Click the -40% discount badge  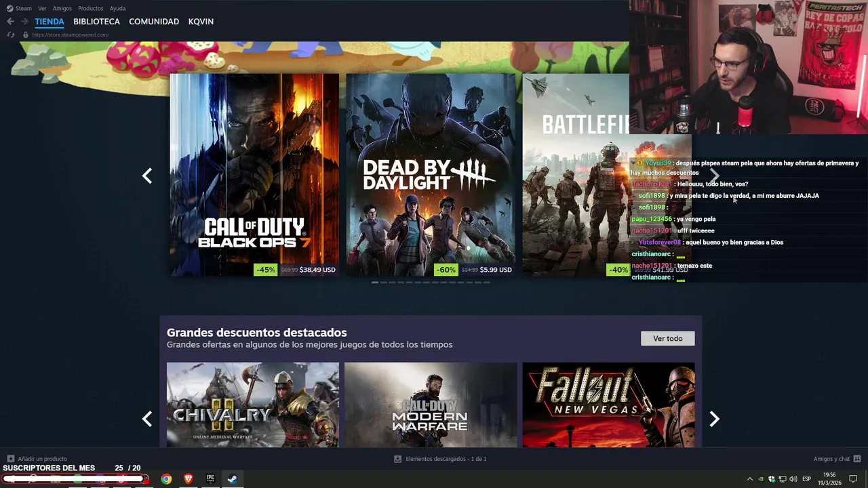tap(618, 270)
